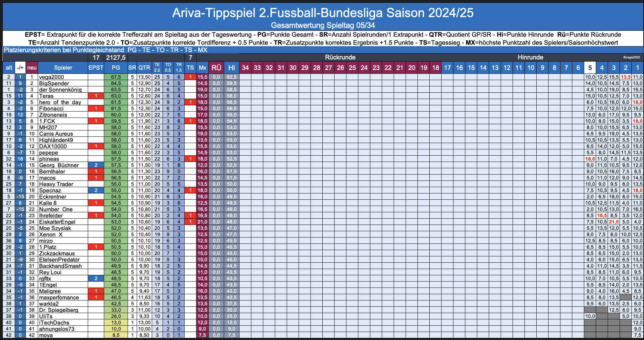Click the player 'hero of the day'

click(60, 102)
